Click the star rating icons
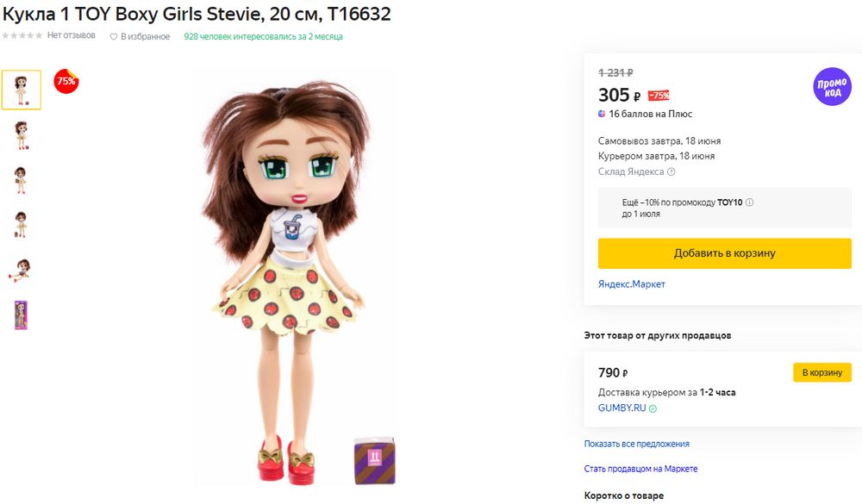This screenshot has width=862, height=504. [x=22, y=36]
